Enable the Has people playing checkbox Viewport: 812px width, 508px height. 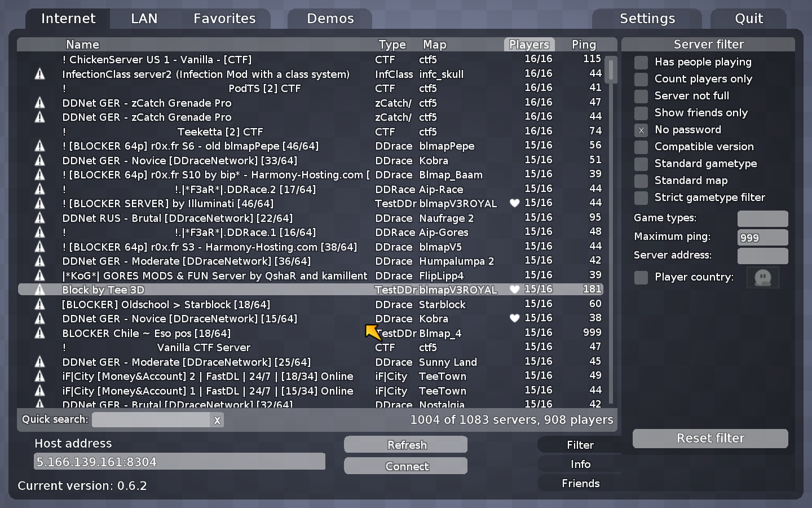tap(641, 62)
